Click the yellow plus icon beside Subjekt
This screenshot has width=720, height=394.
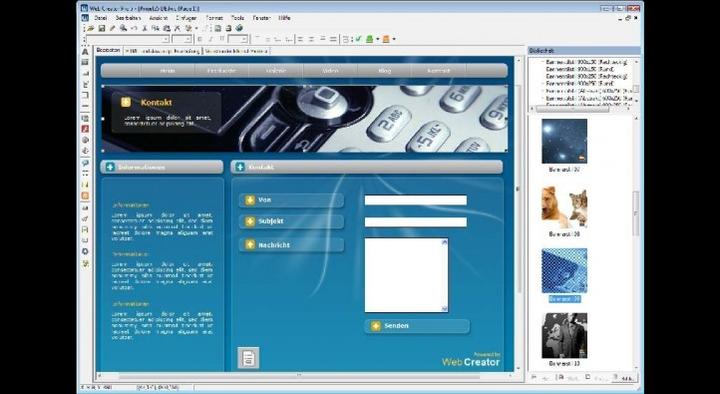pyautogui.click(x=250, y=221)
